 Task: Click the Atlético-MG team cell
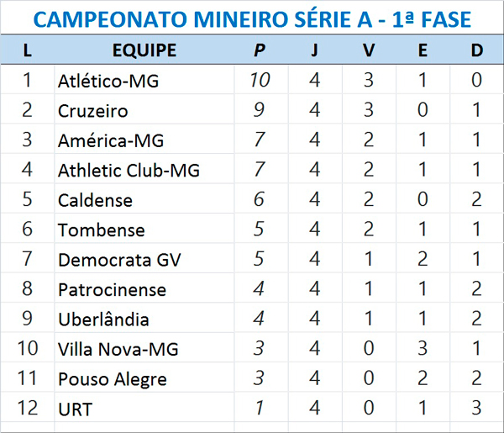point(108,82)
